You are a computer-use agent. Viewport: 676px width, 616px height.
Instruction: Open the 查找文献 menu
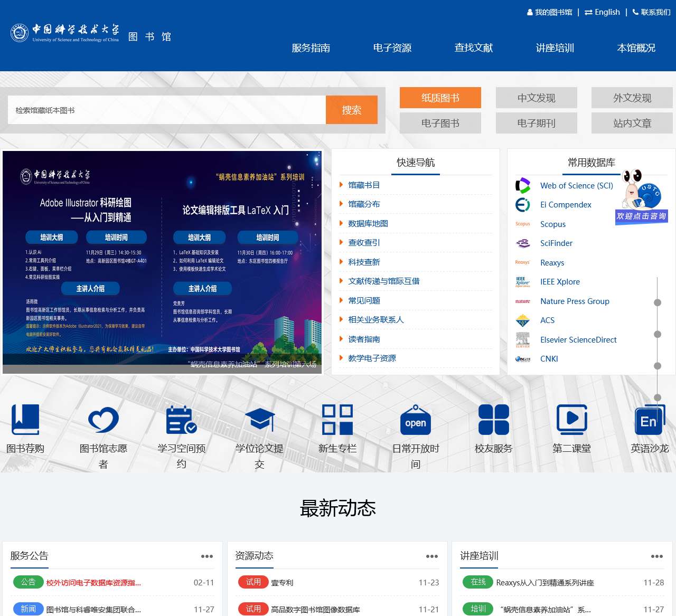point(474,48)
